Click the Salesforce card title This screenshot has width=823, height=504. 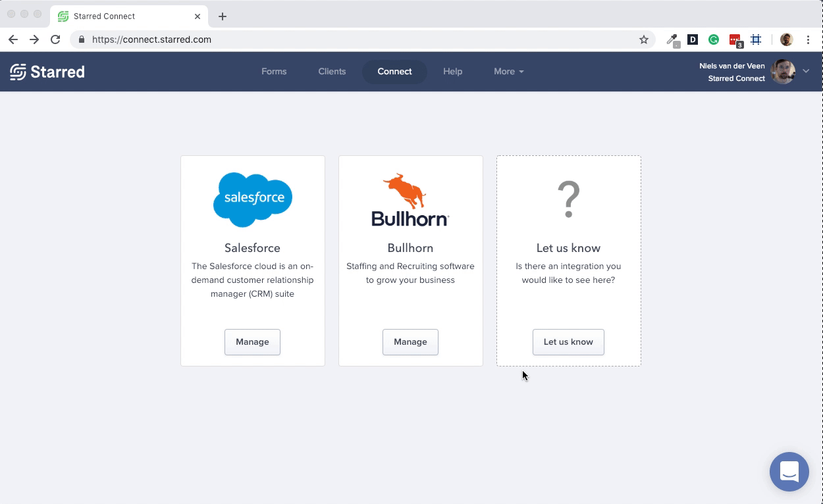pos(252,248)
